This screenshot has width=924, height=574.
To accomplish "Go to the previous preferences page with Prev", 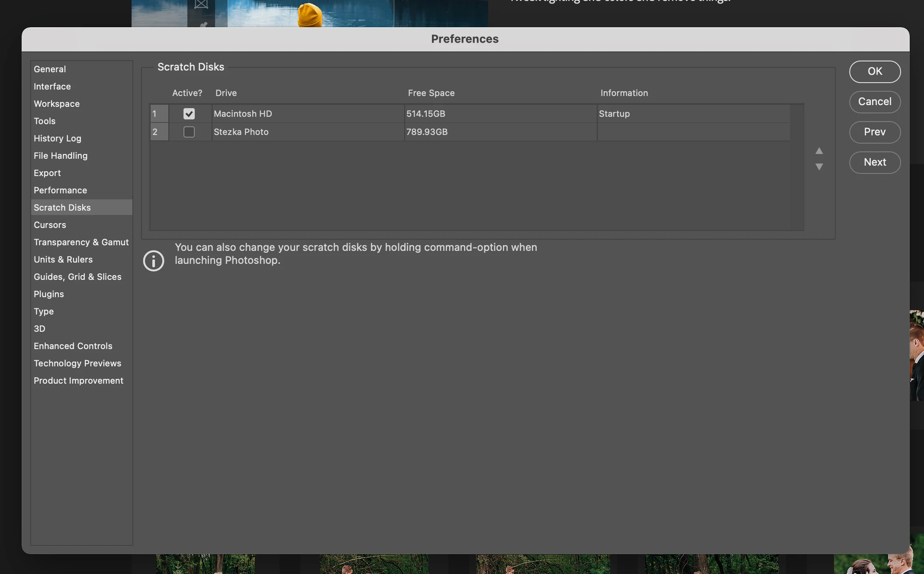I will (x=874, y=132).
